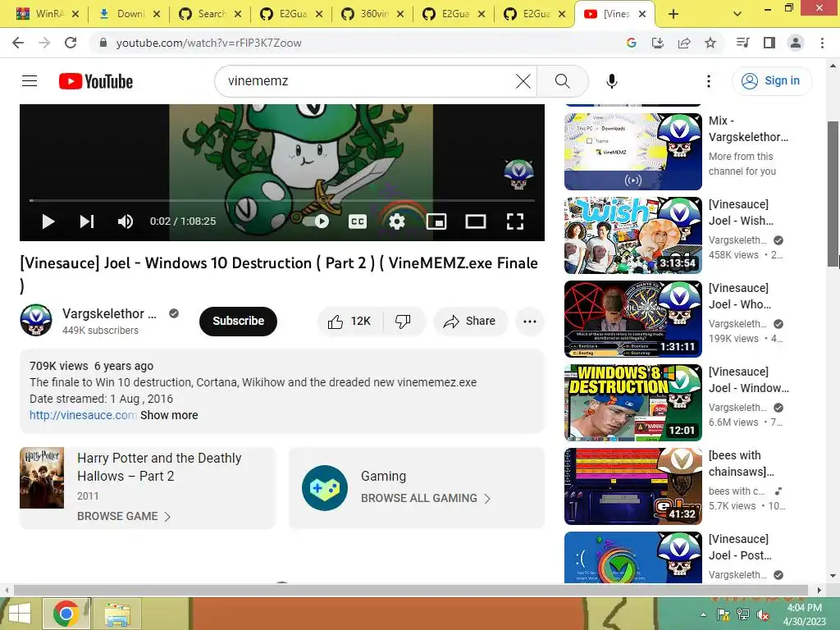Open the bees with chainsaws video
Viewport: 840px width, 630px height.
tap(632, 486)
